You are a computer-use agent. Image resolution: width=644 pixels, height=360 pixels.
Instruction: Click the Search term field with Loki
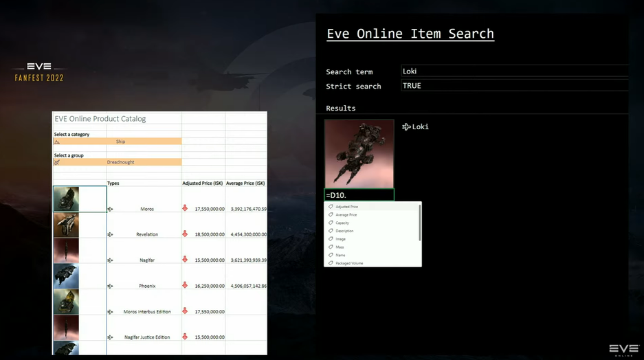coord(514,71)
